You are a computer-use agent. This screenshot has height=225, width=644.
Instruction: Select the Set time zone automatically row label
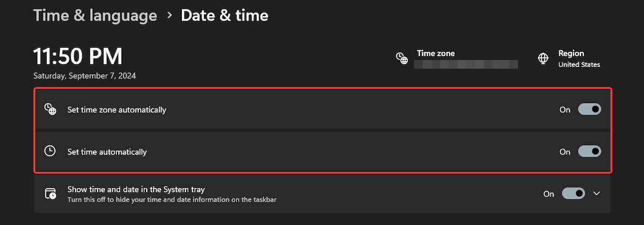tap(116, 110)
